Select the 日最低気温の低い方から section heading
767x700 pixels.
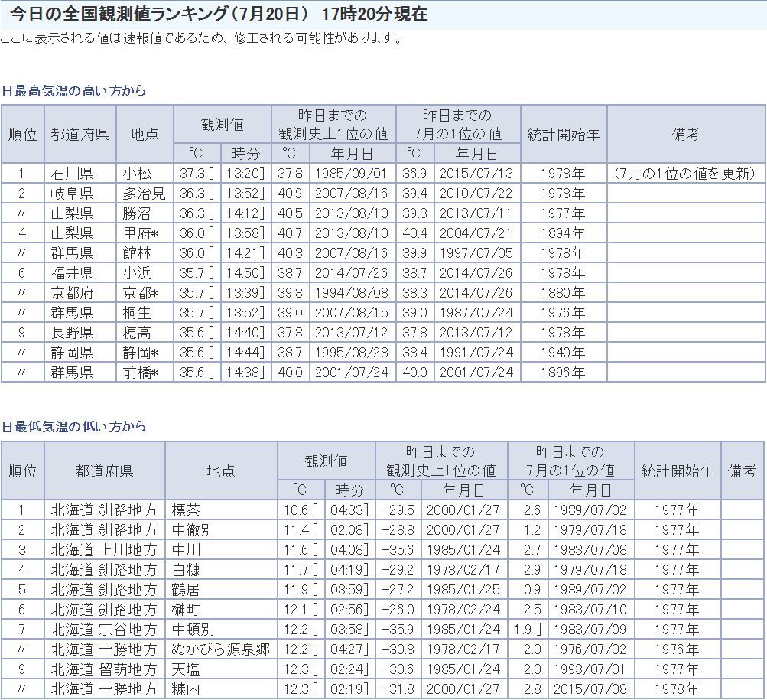[x=74, y=427]
